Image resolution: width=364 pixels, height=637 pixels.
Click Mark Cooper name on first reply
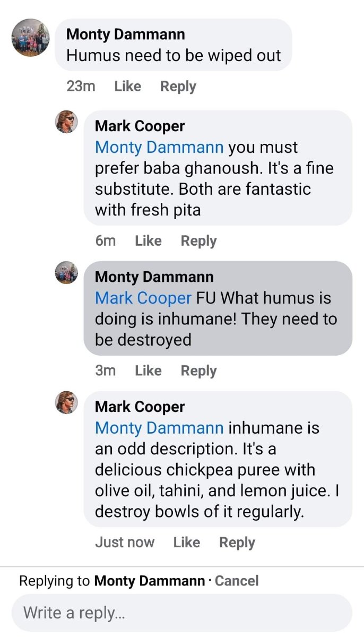[x=140, y=126]
